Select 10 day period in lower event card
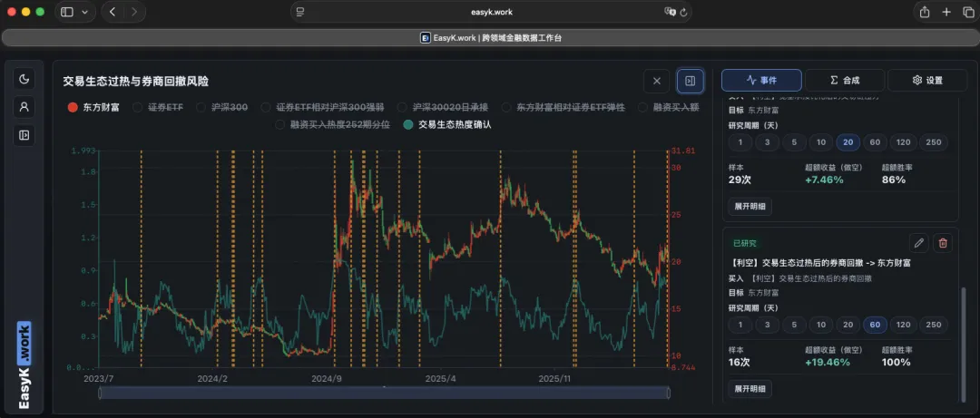The height and width of the screenshot is (418, 980). (821, 325)
